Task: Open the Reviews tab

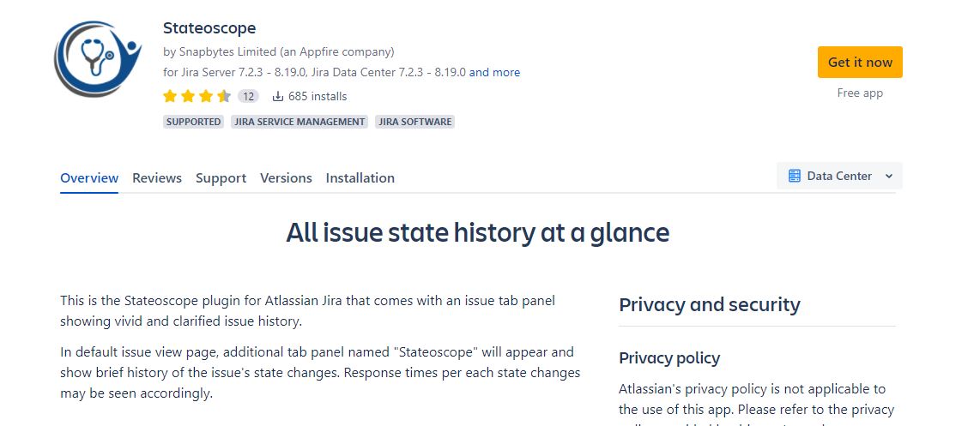Action: [157, 178]
